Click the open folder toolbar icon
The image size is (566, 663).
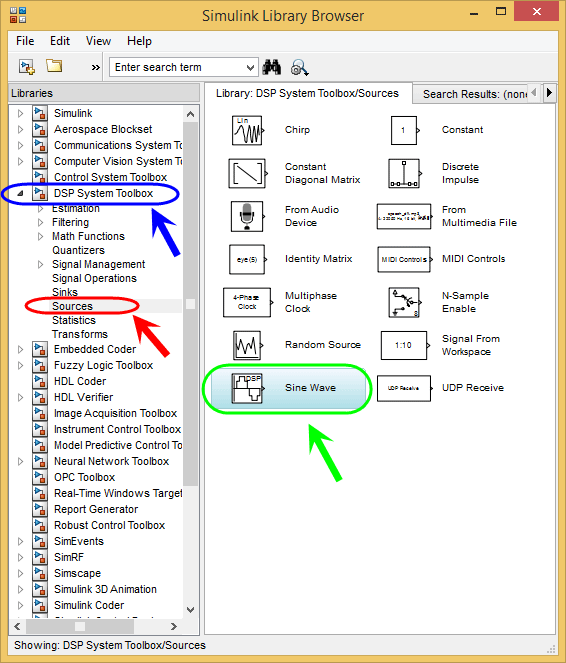(55, 66)
